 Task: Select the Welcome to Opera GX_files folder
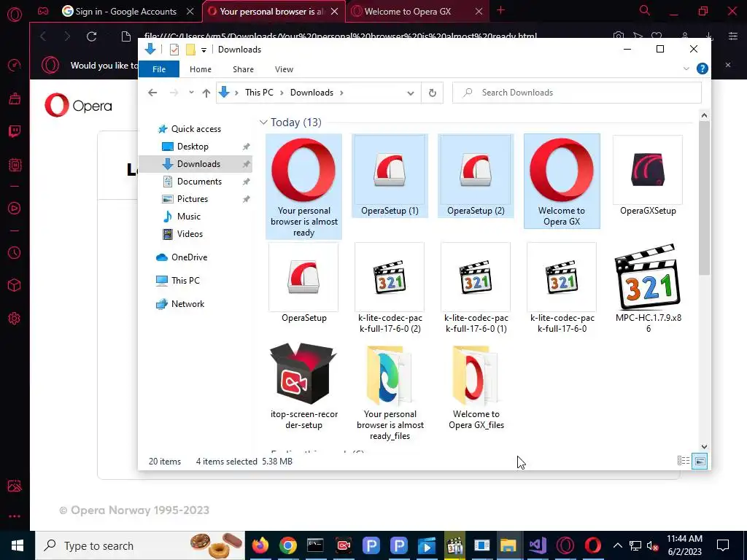coord(476,388)
